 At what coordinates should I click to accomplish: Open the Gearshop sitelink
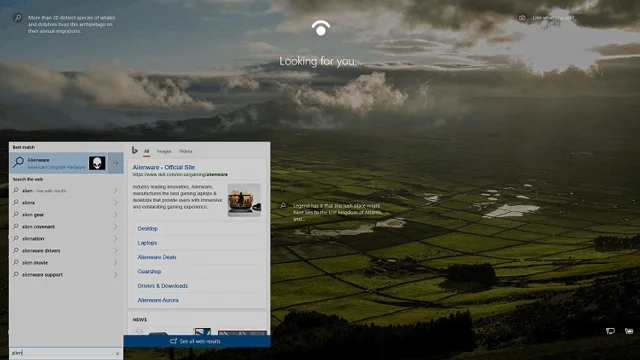[x=149, y=271]
